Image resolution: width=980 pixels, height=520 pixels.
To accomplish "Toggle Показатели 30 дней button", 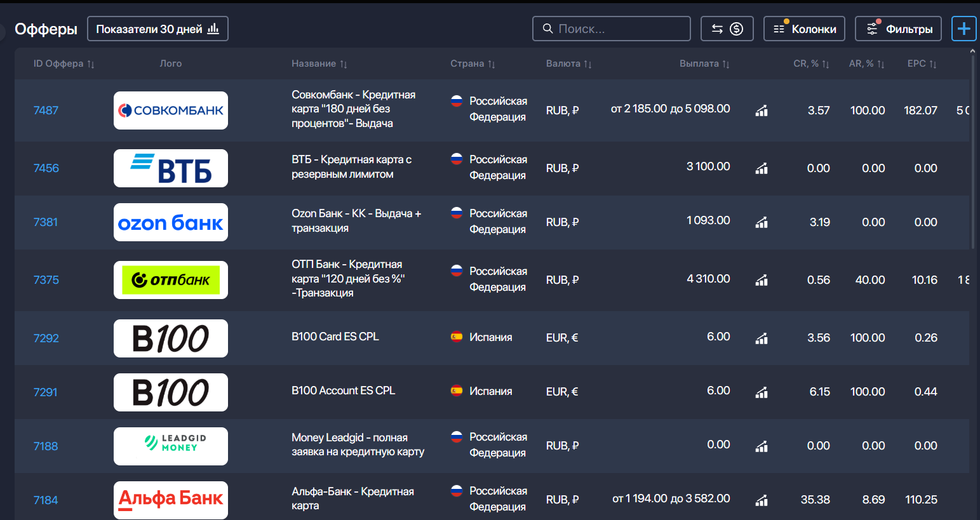I will click(x=158, y=29).
